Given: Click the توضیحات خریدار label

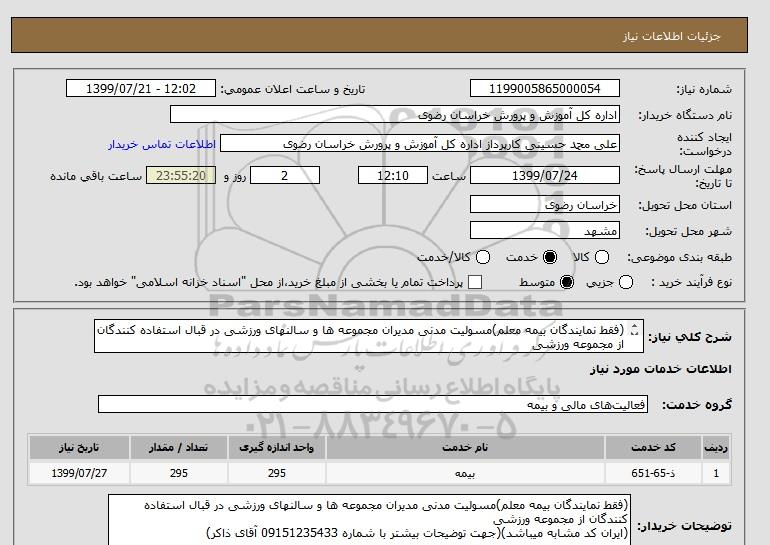Looking at the screenshot, I should coord(685,526).
